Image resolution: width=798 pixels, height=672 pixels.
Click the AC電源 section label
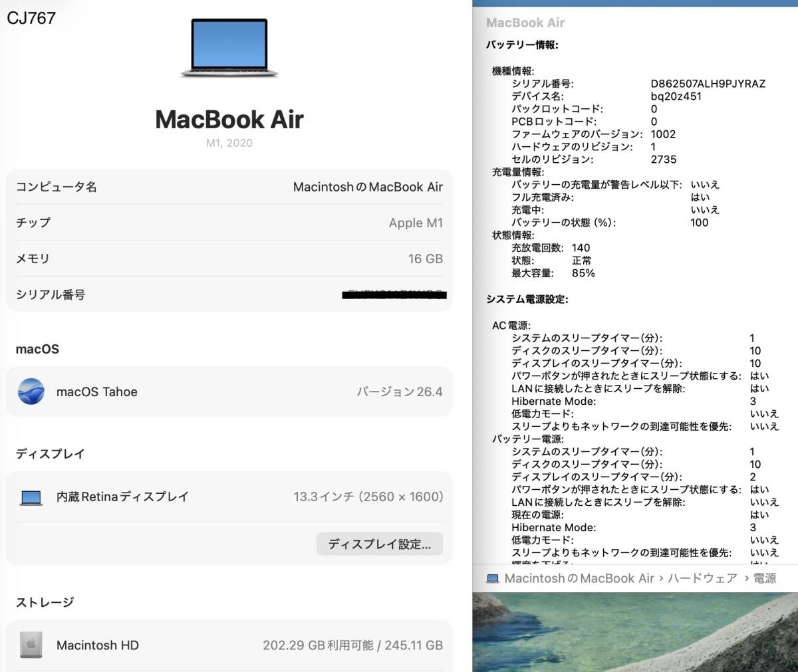tap(511, 325)
